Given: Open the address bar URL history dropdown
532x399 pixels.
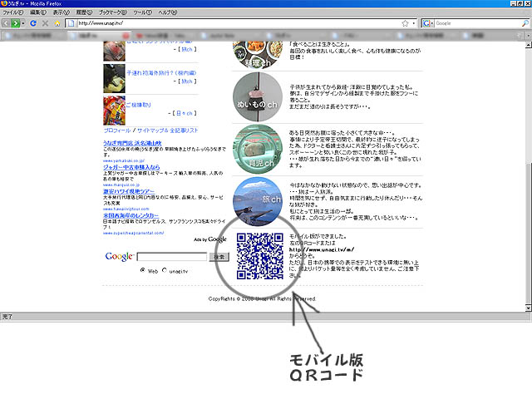Looking at the screenshot, I should pyautogui.click(x=414, y=23).
